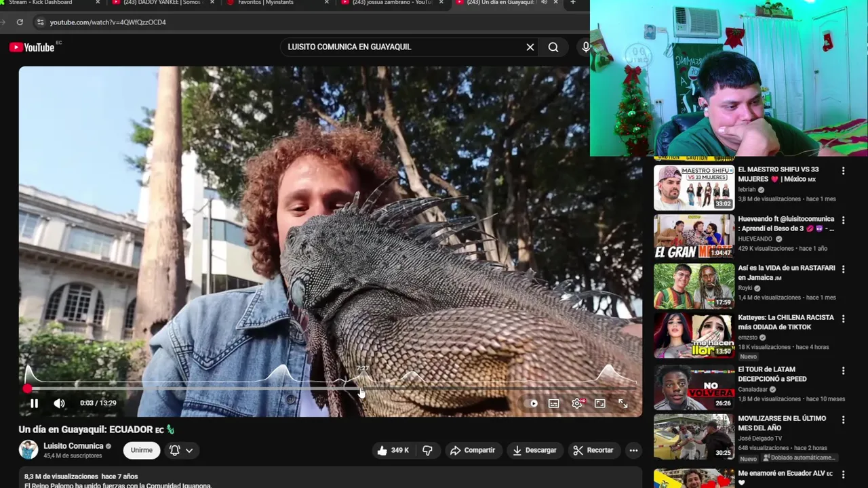Clear the search box with X
This screenshot has height=488, width=868.
(530, 47)
